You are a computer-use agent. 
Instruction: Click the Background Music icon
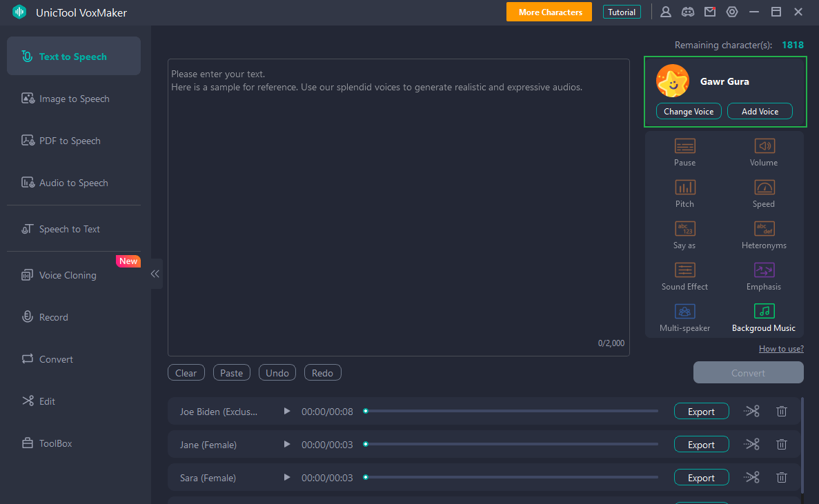click(x=764, y=312)
